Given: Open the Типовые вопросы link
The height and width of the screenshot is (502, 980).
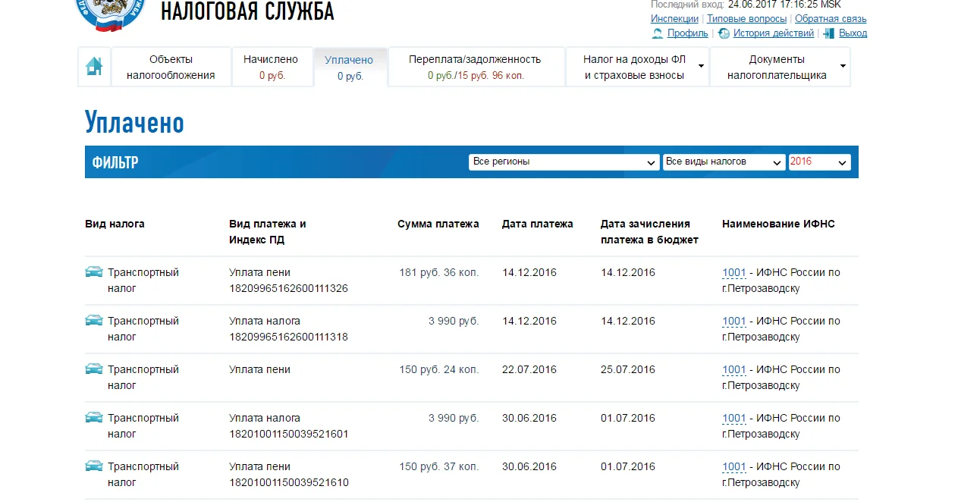Looking at the screenshot, I should [746, 18].
